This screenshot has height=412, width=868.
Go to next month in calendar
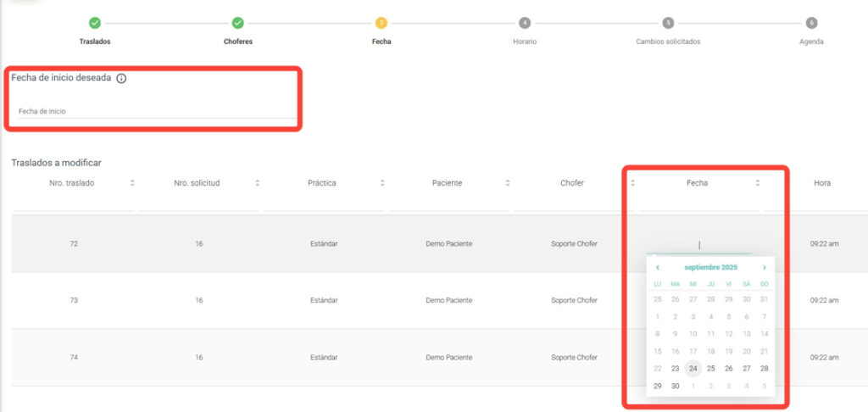point(764,268)
